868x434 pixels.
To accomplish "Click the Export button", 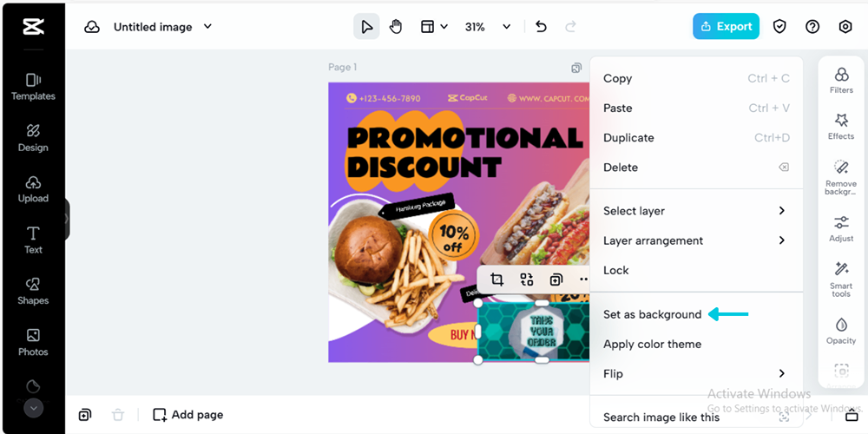I will coord(726,27).
